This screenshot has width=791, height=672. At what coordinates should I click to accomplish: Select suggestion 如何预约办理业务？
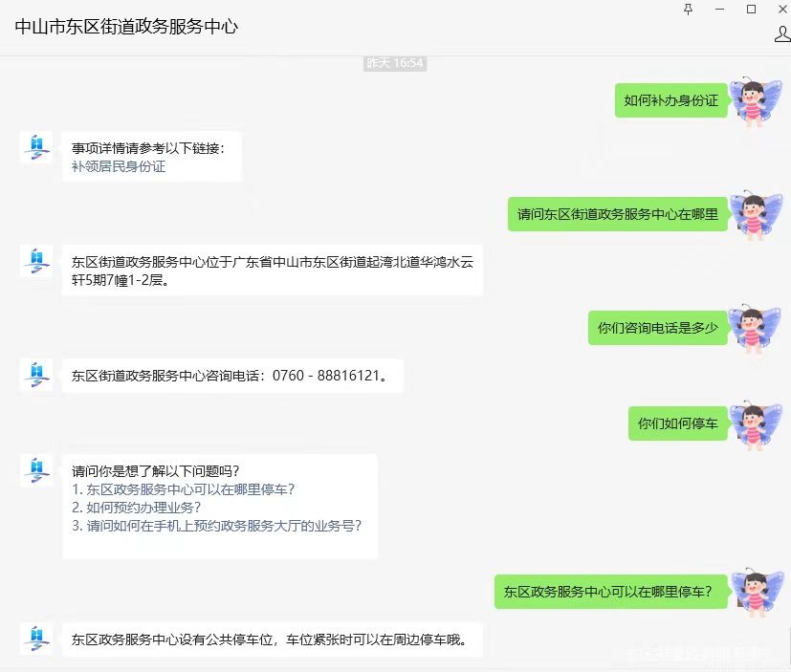136,508
